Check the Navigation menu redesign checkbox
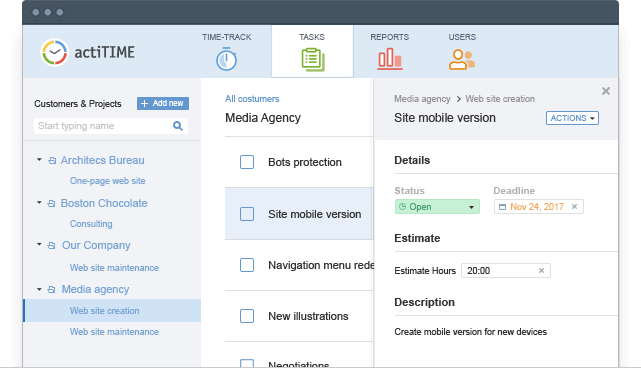Screen dimensions: 641x368 point(247,265)
